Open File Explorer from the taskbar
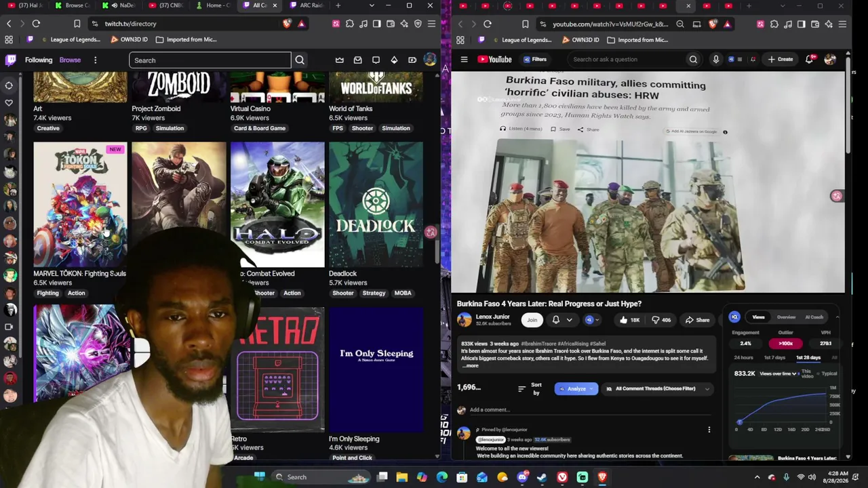This screenshot has width=868, height=488. 402,477
